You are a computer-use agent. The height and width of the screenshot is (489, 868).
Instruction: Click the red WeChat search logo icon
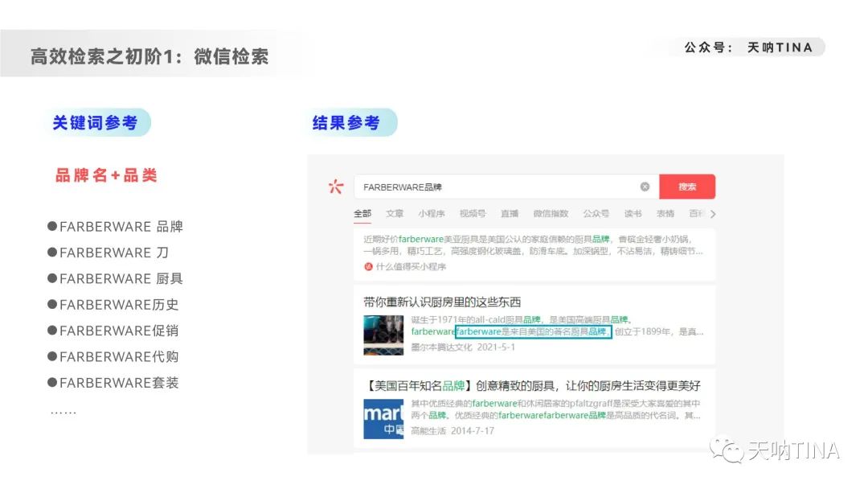(x=338, y=186)
